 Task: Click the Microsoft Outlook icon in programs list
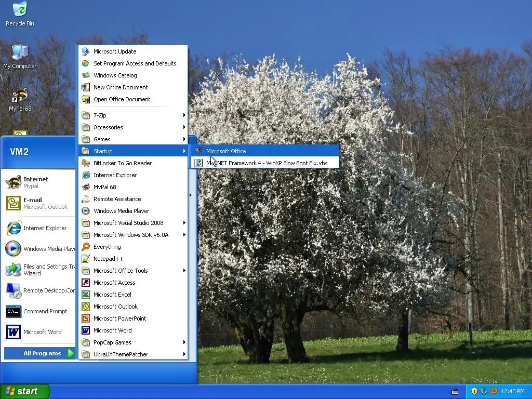(x=86, y=307)
